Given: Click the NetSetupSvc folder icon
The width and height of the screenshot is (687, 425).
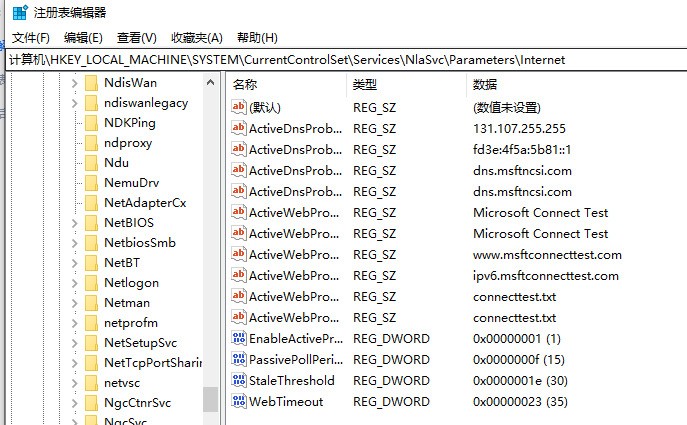Looking at the screenshot, I should pyautogui.click(x=91, y=343).
